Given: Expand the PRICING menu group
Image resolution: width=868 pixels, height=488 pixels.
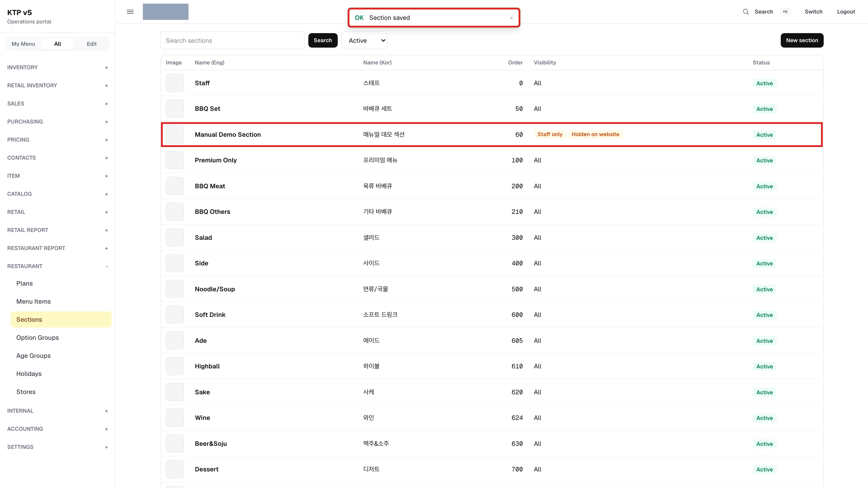Looking at the screenshot, I should pos(58,140).
